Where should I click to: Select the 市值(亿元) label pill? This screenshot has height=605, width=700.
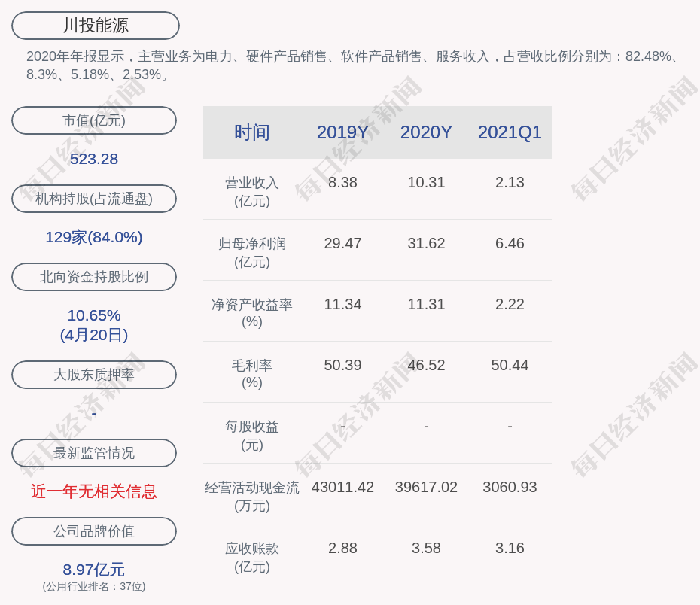pos(94,120)
